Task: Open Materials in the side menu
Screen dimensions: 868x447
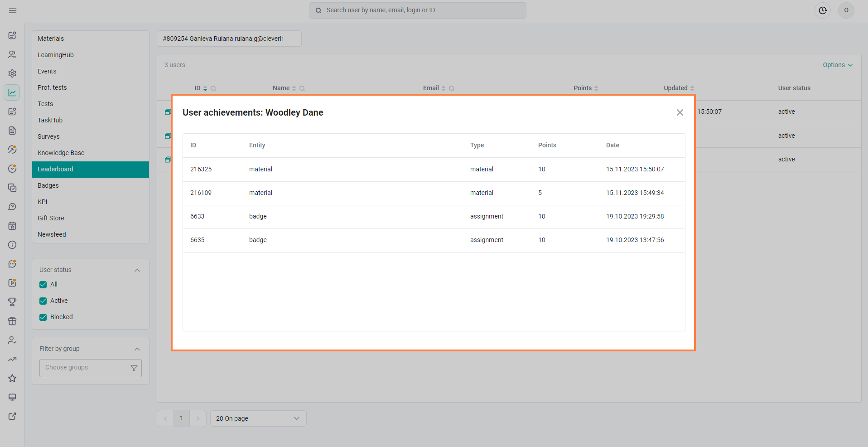Action: pyautogui.click(x=91, y=39)
